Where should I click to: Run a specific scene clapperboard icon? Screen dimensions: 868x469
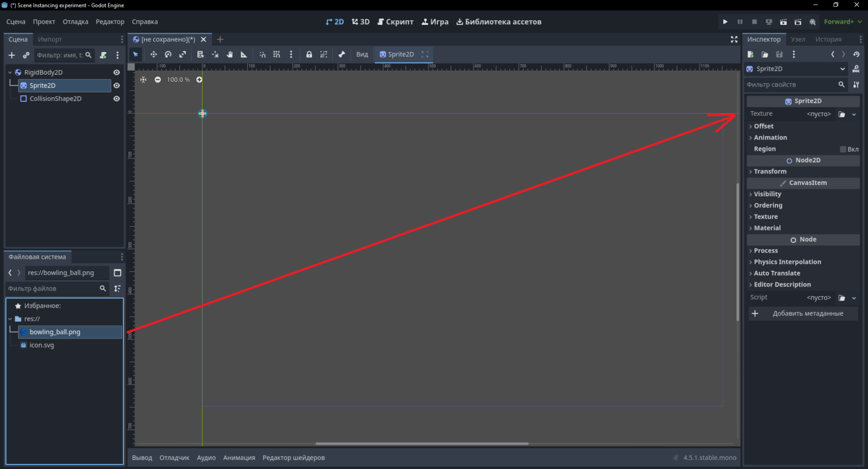pyautogui.click(x=798, y=22)
